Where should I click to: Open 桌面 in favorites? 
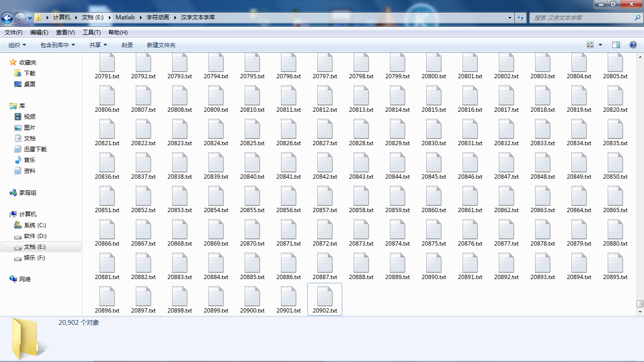(x=30, y=84)
